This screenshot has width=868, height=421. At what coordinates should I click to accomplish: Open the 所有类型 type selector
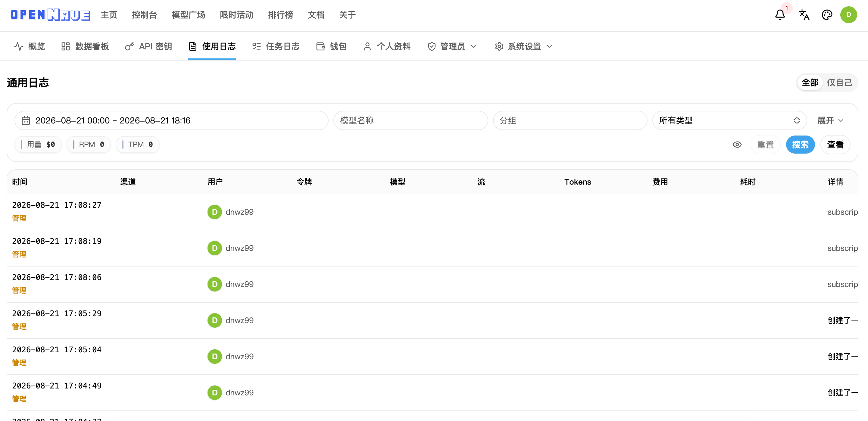click(x=729, y=120)
